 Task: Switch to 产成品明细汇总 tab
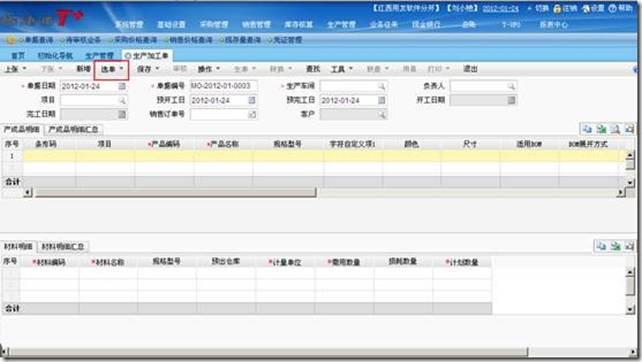(73, 129)
